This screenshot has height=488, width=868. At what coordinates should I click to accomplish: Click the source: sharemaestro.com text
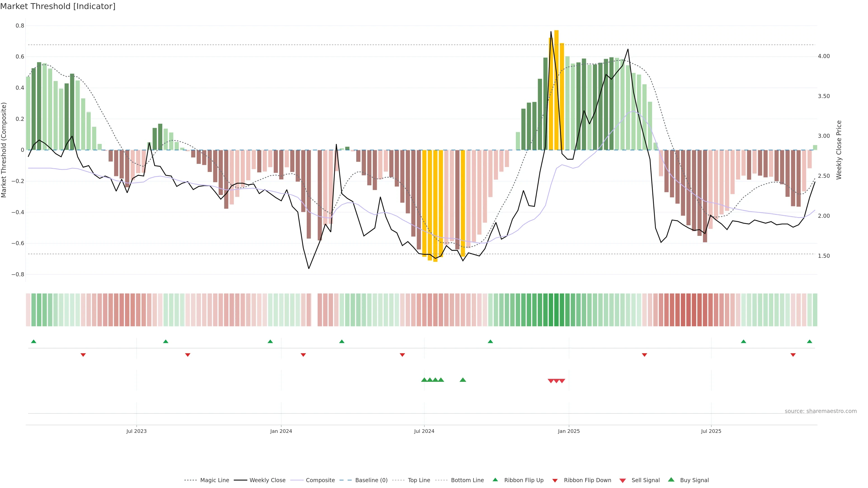(x=821, y=411)
